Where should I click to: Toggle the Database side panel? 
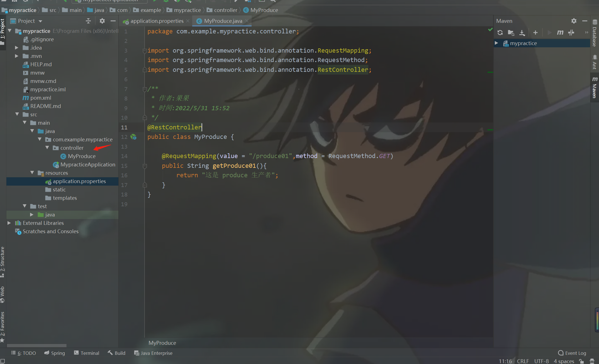(x=595, y=33)
